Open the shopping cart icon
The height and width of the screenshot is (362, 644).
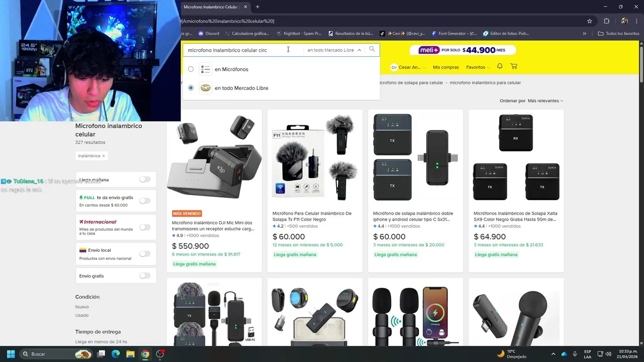pos(514,66)
